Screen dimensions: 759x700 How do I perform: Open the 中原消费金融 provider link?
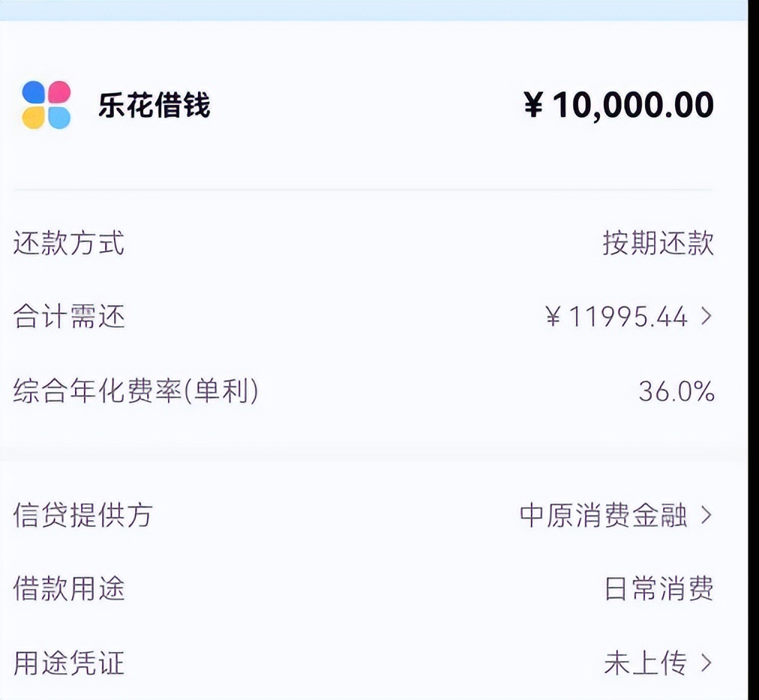point(603,515)
